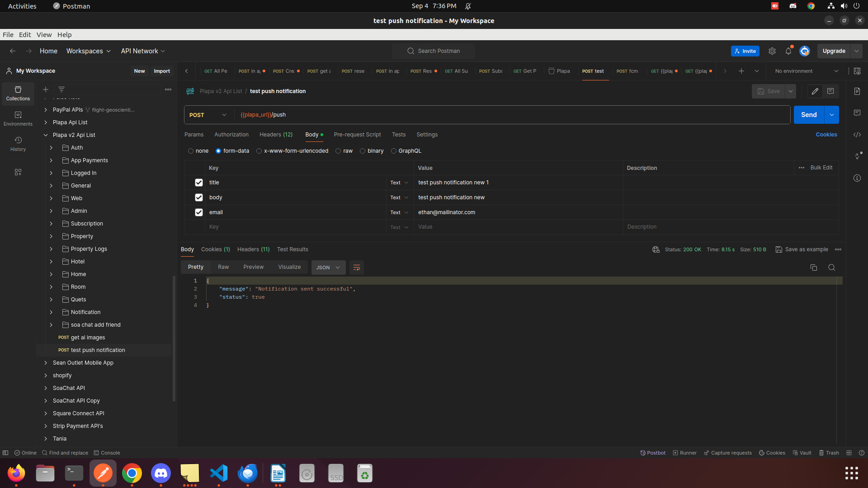Click the settings gear in header

tap(772, 51)
